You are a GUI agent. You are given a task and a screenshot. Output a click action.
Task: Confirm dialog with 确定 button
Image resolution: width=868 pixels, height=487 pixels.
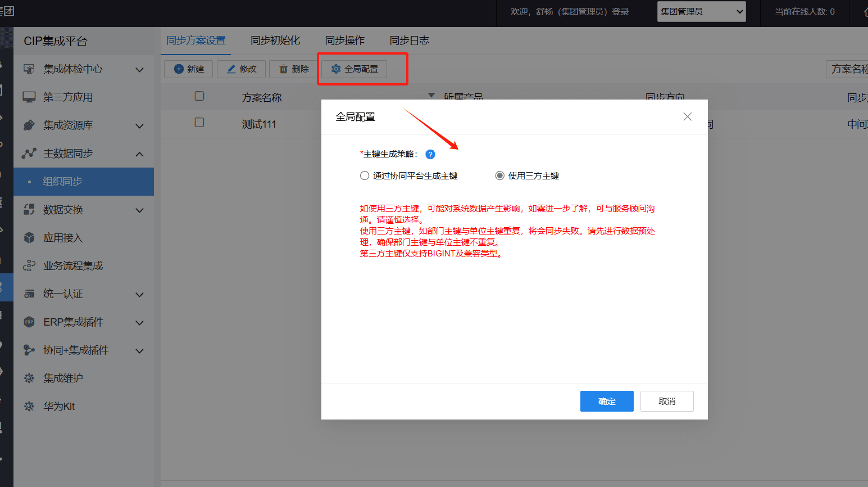[x=607, y=402]
